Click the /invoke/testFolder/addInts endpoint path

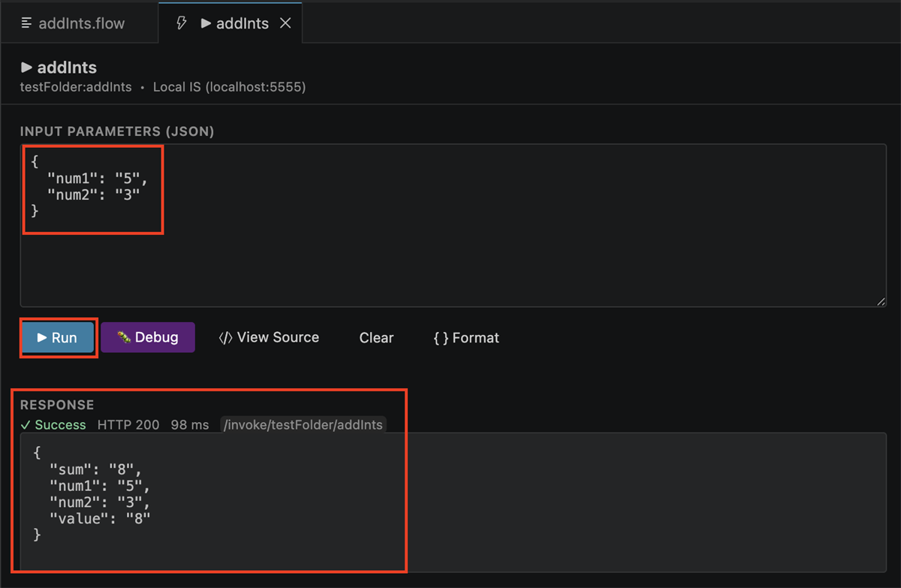[303, 425]
